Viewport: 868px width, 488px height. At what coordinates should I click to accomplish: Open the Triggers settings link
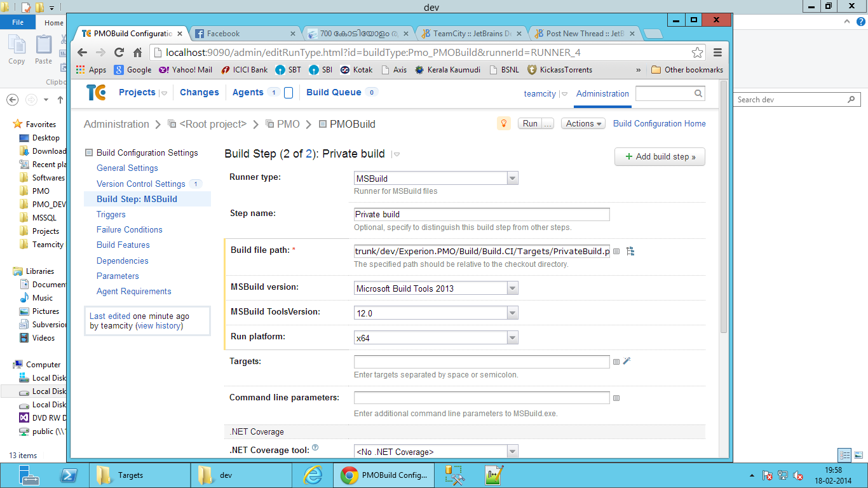(111, 215)
